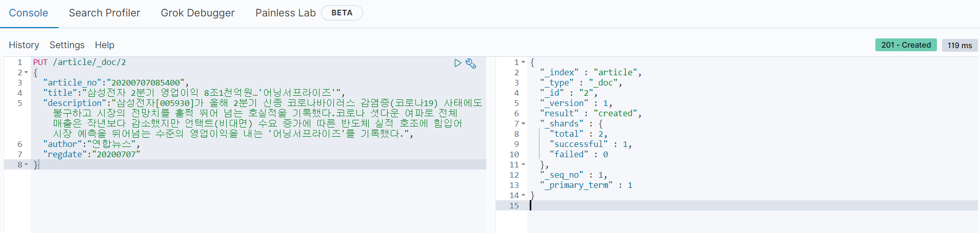This screenshot has height=233, width=980.
Task: Open the Search Profiler tab
Action: 105,13
